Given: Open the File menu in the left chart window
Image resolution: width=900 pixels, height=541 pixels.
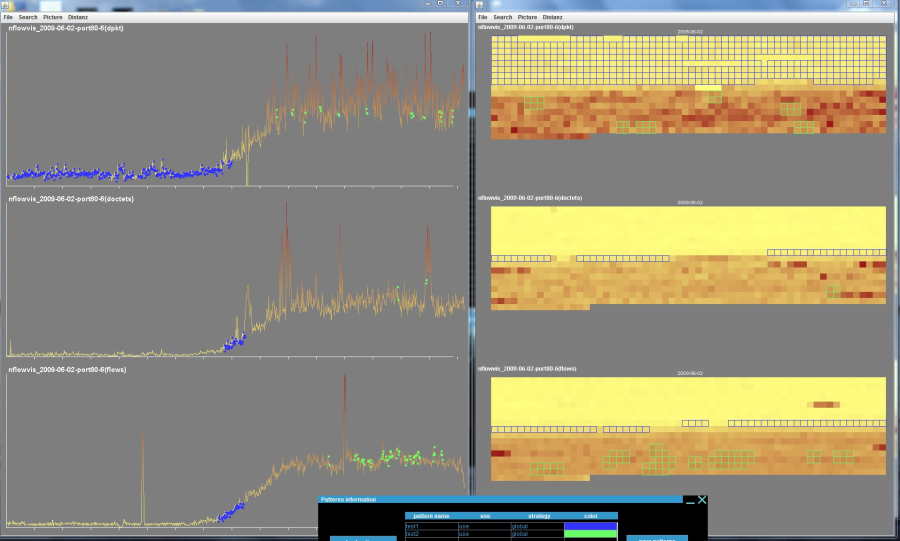Looking at the screenshot, I should coord(8,17).
